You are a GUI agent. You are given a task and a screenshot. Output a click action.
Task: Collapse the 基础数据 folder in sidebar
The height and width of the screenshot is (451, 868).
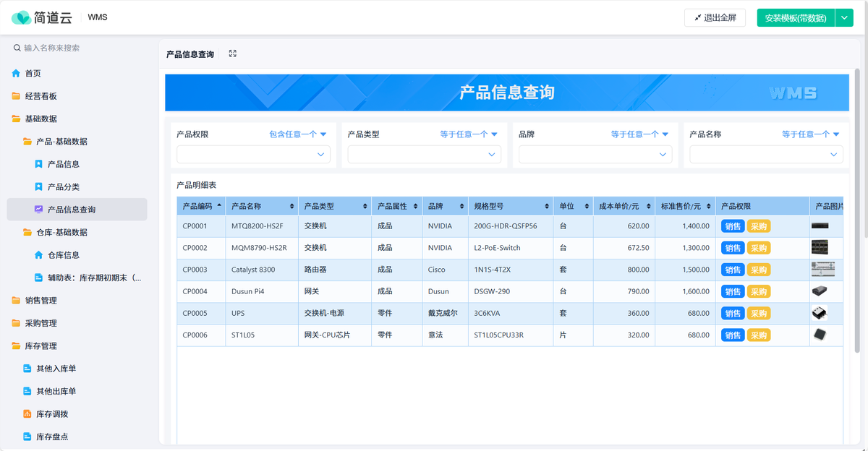pyautogui.click(x=41, y=119)
